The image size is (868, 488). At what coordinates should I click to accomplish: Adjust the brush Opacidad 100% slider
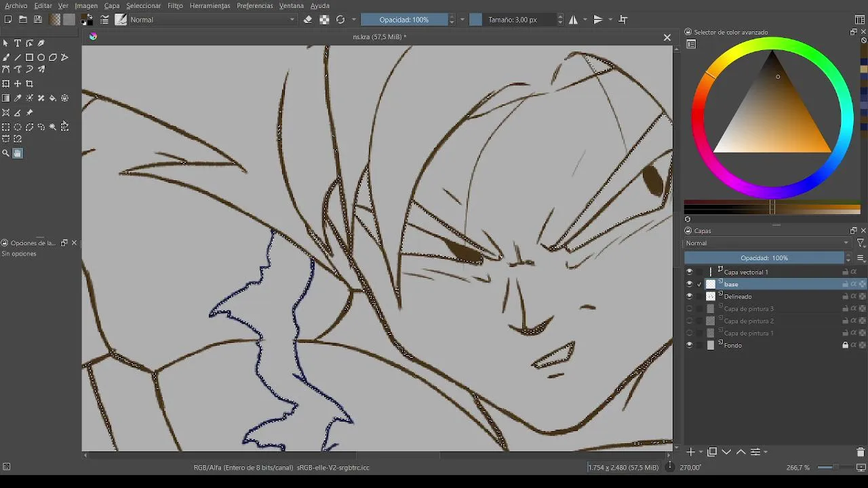click(x=404, y=20)
